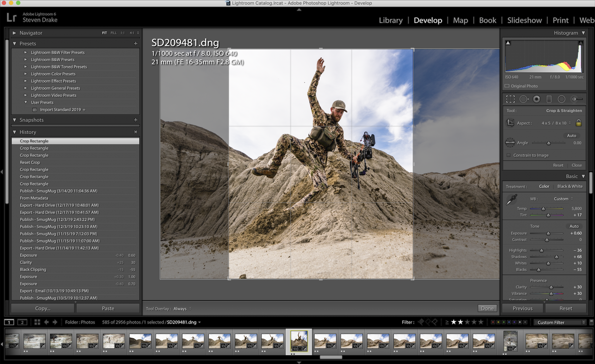Hide the left panel group arrow
This screenshot has height=364, width=595.
pyautogui.click(x=2, y=172)
